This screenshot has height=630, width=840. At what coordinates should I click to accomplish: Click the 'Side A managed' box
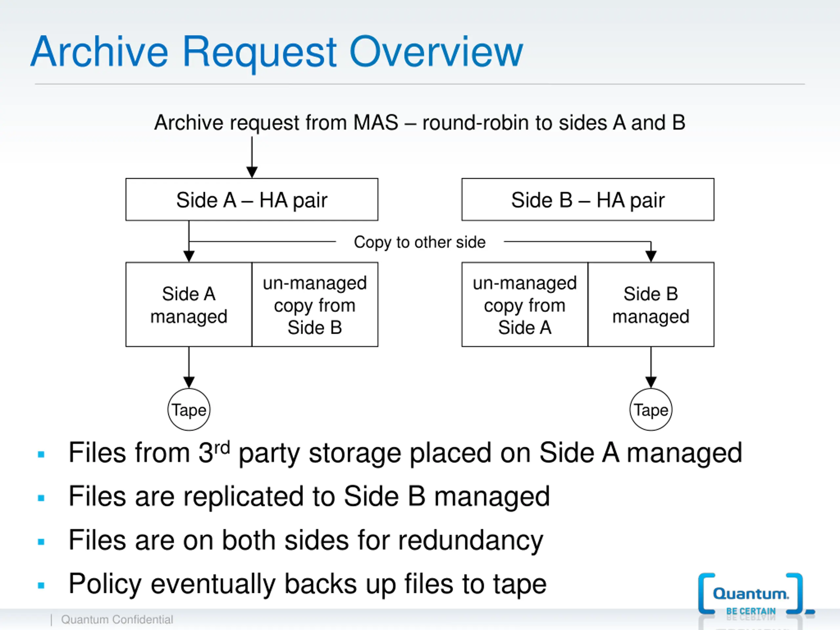coord(189,304)
